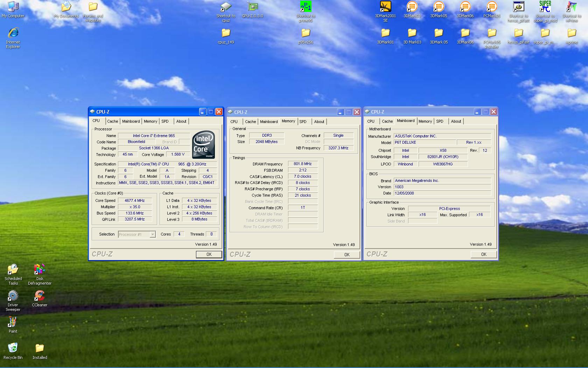This screenshot has width=588, height=368.
Task: Switch to Cache tab in CPU window
Action: [112, 121]
